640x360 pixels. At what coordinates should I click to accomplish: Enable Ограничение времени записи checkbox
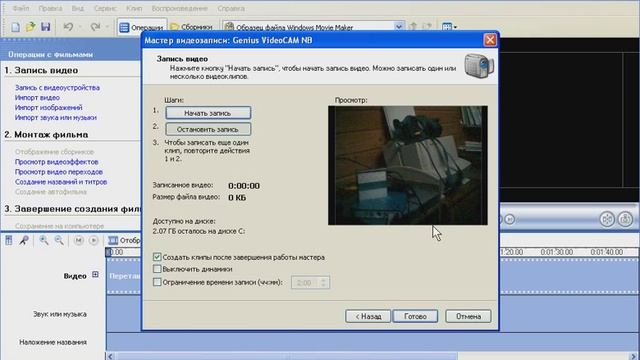(x=157, y=282)
